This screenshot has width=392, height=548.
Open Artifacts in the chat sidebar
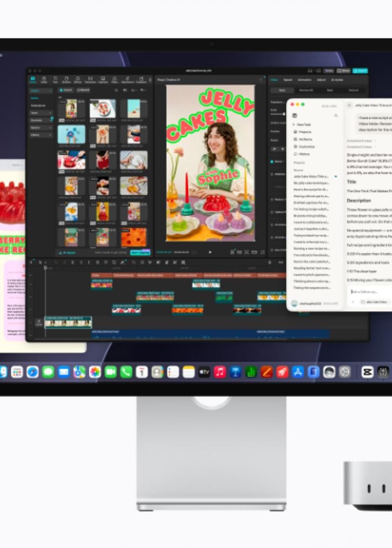click(303, 139)
